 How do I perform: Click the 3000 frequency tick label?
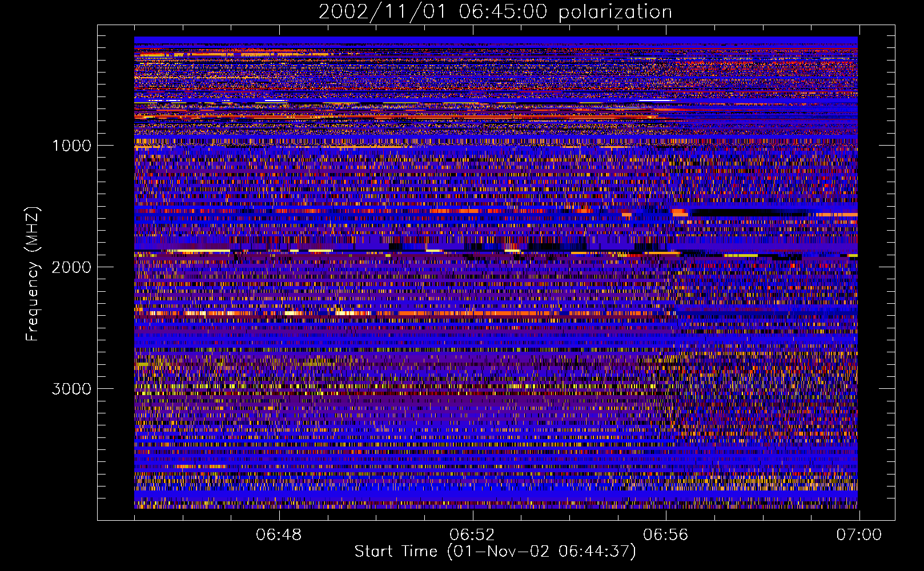(x=71, y=389)
